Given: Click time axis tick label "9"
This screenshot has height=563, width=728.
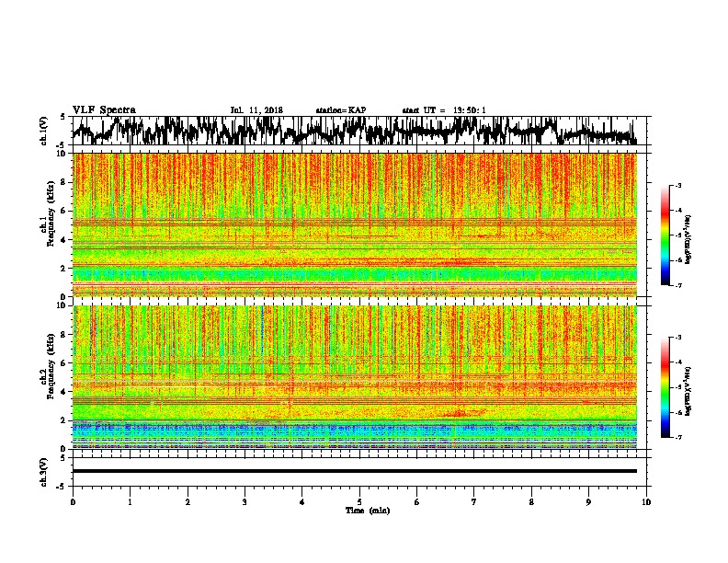Looking at the screenshot, I should [x=588, y=502].
